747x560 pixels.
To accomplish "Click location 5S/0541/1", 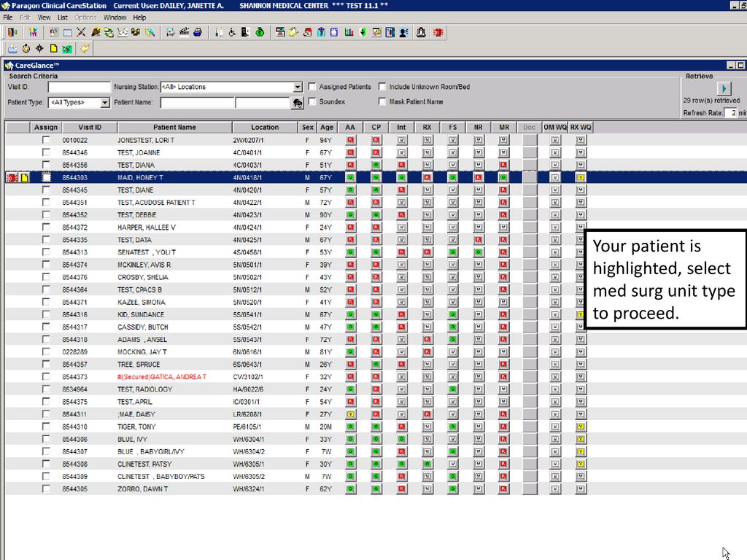I will tap(248, 315).
